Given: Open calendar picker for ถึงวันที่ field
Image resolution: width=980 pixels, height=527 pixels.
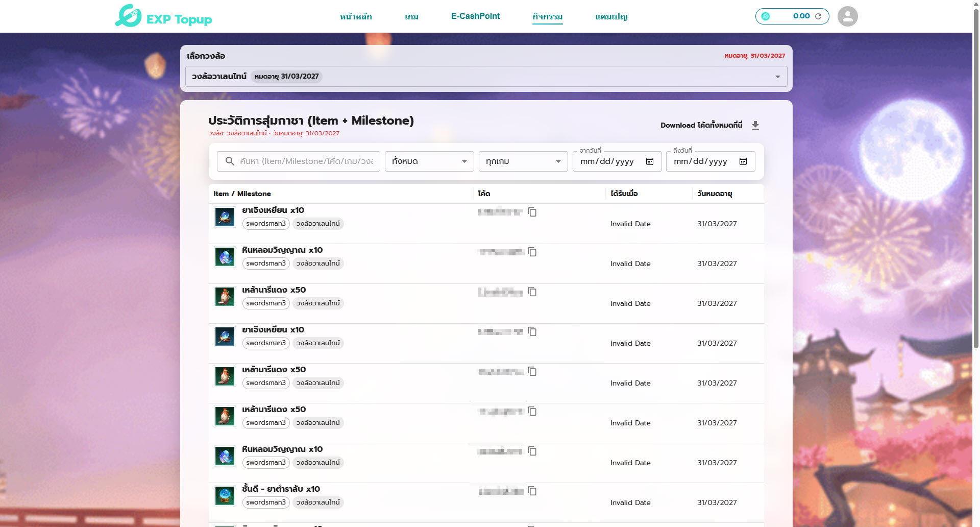Looking at the screenshot, I should (x=743, y=161).
